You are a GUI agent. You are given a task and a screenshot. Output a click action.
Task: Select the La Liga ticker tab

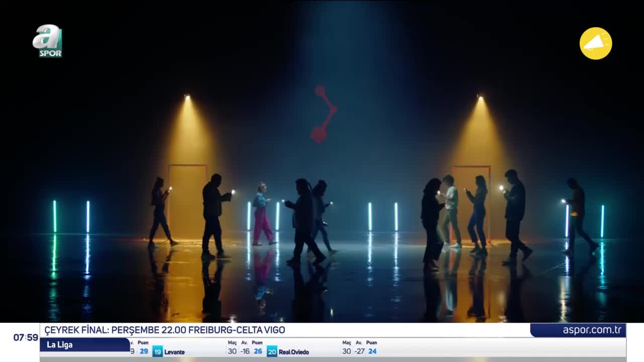pos(85,344)
